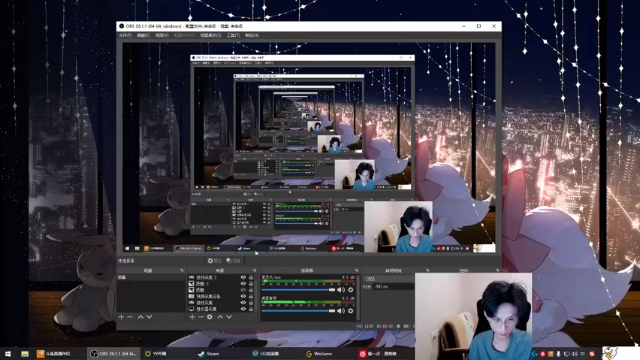Click the 300 ms transition duration field
Image resolution: width=640 pixels, height=360 pixels.
click(x=393, y=287)
